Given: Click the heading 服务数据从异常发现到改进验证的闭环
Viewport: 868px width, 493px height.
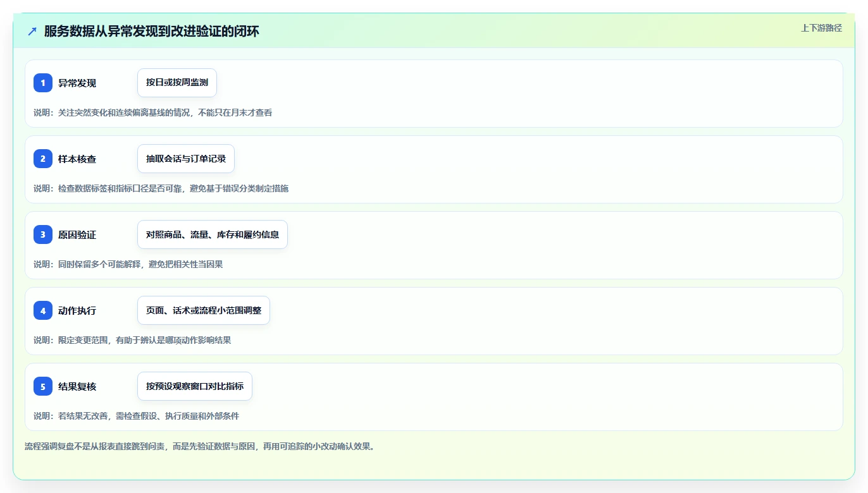Looking at the screenshot, I should (x=152, y=32).
